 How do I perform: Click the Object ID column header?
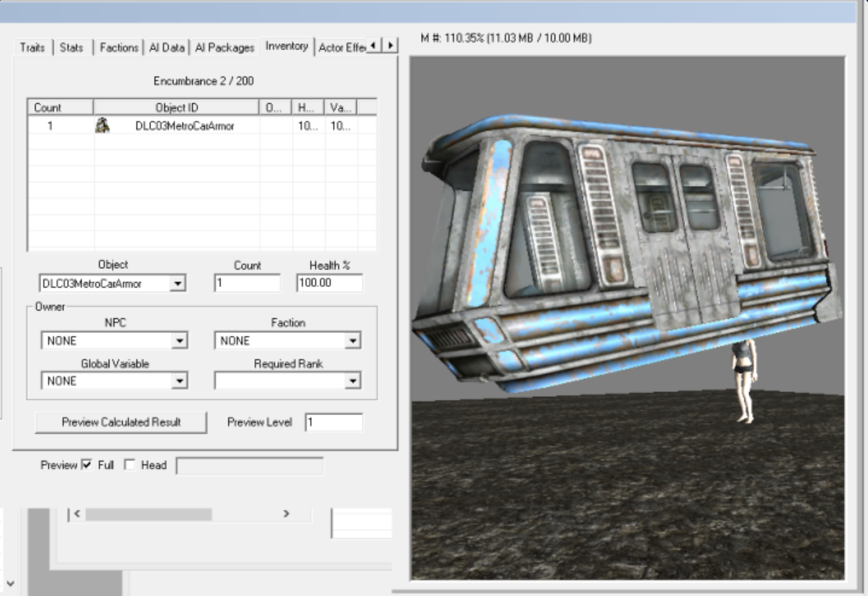(176, 107)
